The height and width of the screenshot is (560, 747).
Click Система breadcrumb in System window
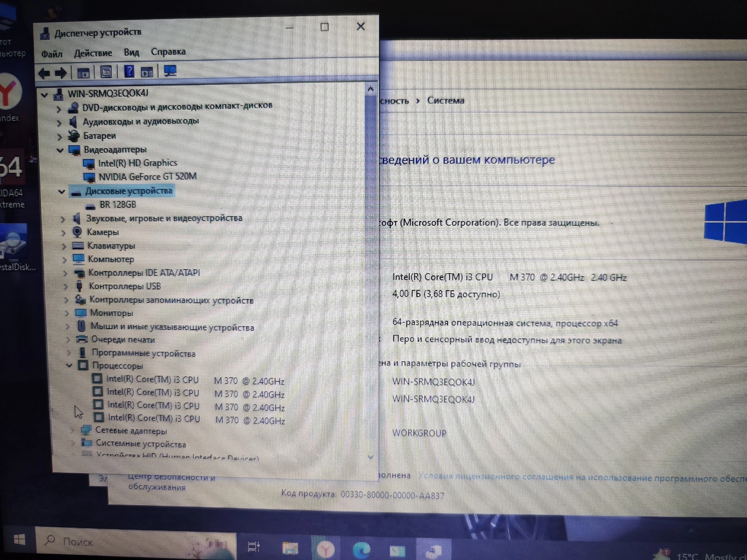(x=446, y=101)
